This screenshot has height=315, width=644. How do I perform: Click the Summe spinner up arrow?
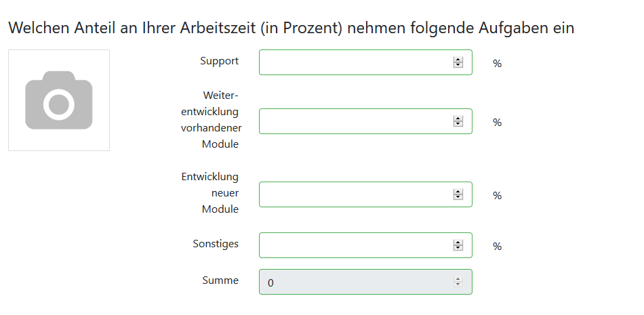point(458,279)
